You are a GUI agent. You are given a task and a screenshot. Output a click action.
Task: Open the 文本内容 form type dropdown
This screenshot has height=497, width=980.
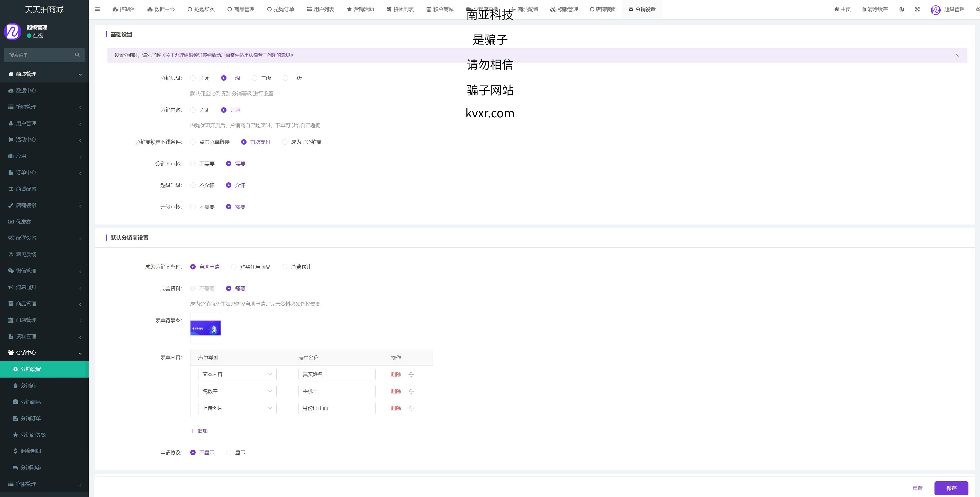237,374
